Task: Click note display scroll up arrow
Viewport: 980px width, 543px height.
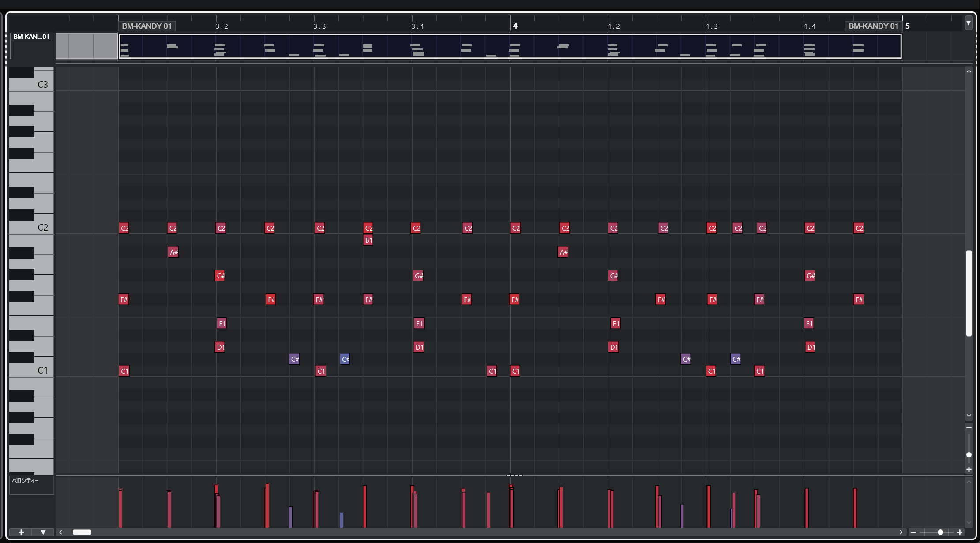Action: (969, 71)
